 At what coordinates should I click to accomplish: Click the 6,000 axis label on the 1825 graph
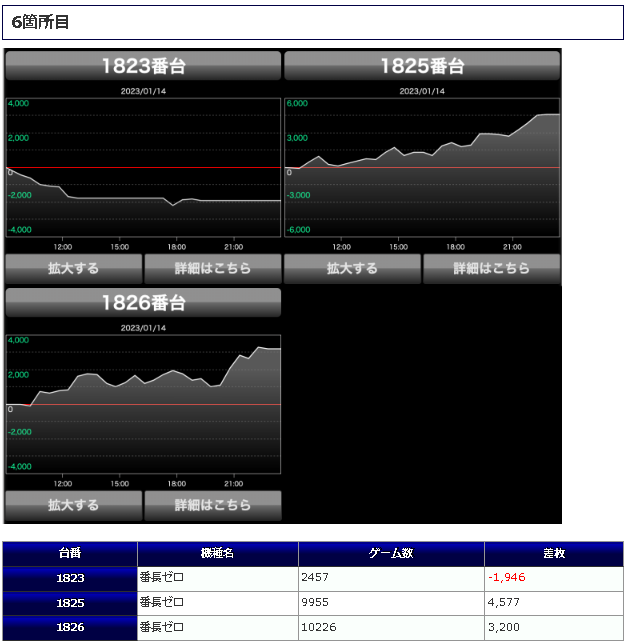[297, 104]
